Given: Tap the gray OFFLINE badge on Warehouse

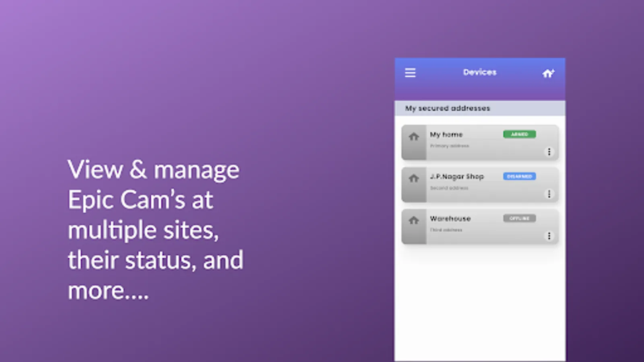Looking at the screenshot, I should 519,218.
